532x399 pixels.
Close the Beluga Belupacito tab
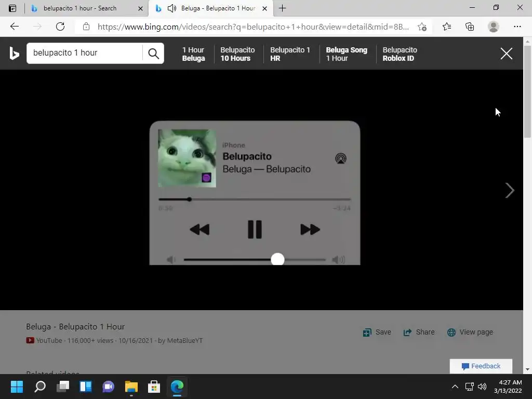[x=264, y=8]
